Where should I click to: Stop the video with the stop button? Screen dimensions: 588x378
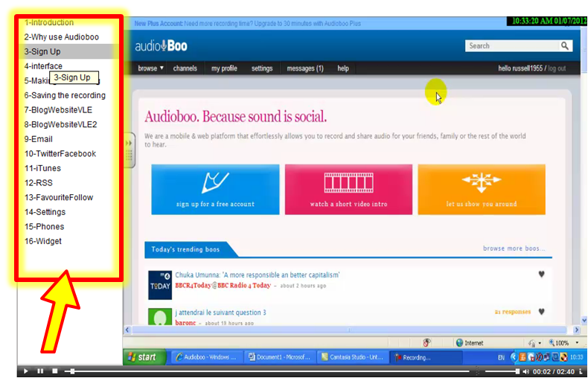click(55, 371)
